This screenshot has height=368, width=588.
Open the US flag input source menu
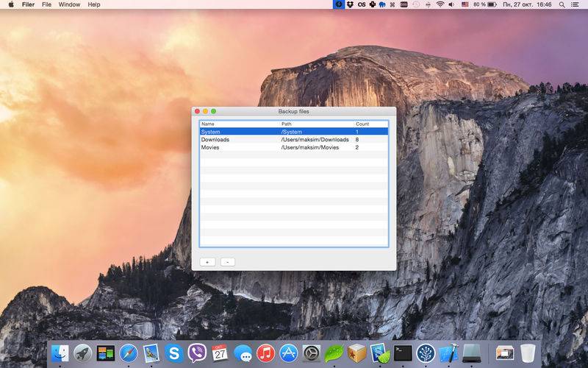(465, 4)
